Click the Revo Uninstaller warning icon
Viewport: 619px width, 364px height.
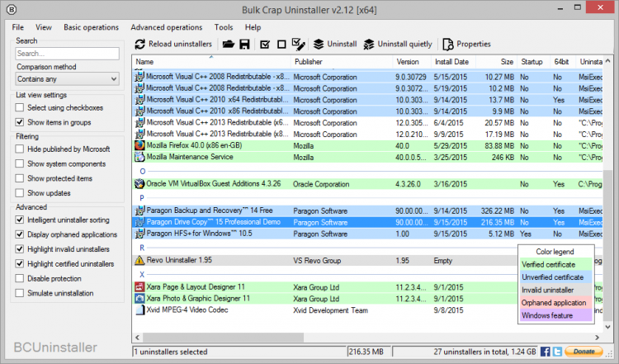pos(139,260)
